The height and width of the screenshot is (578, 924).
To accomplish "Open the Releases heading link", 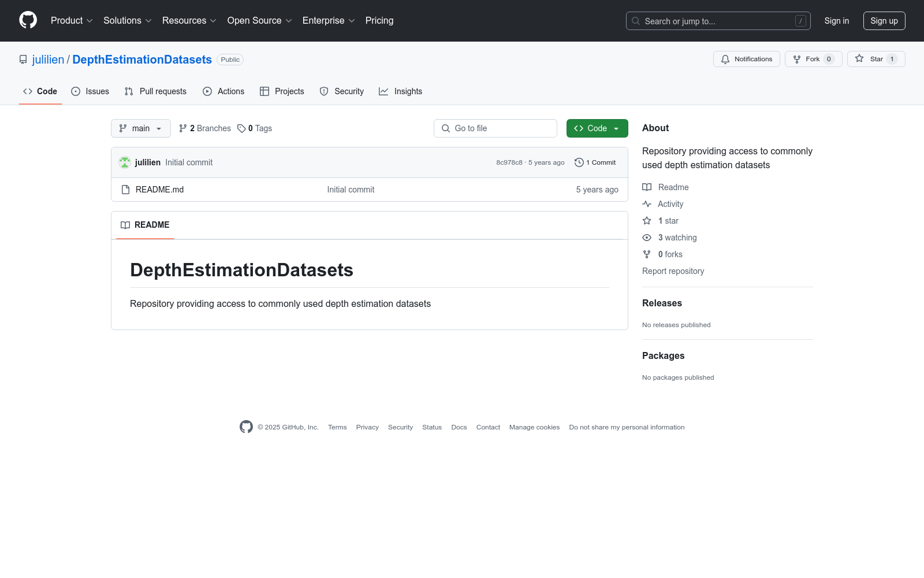I will pos(662,303).
